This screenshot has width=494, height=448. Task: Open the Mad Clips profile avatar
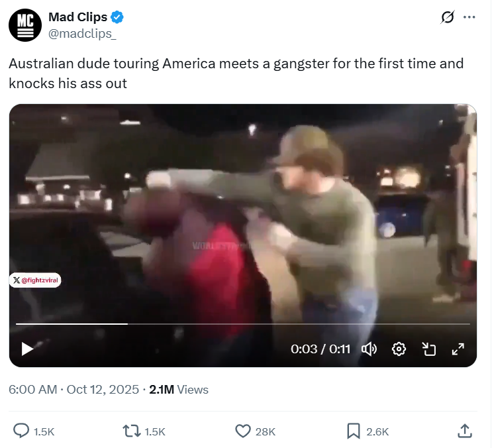click(25, 25)
